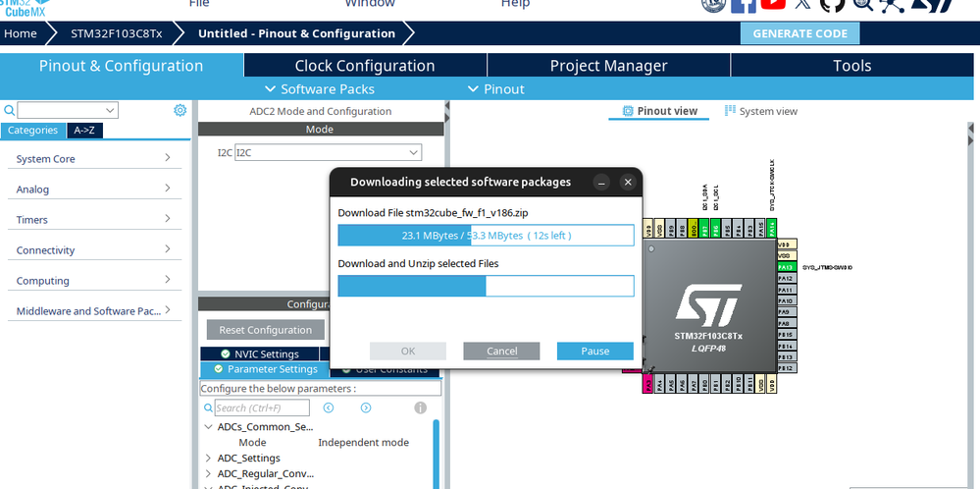The image size is (980, 489).
Task: Expand the ADC_Regular_Conversion group
Action: [208, 474]
